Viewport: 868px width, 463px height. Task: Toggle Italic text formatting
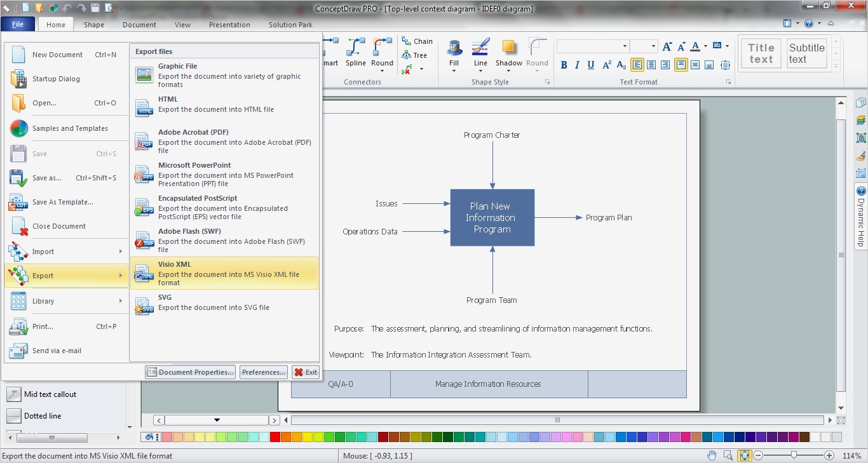click(x=577, y=65)
